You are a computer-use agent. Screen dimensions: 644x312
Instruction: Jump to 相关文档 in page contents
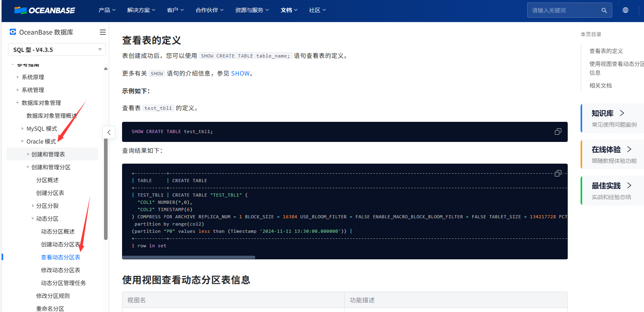coord(600,86)
